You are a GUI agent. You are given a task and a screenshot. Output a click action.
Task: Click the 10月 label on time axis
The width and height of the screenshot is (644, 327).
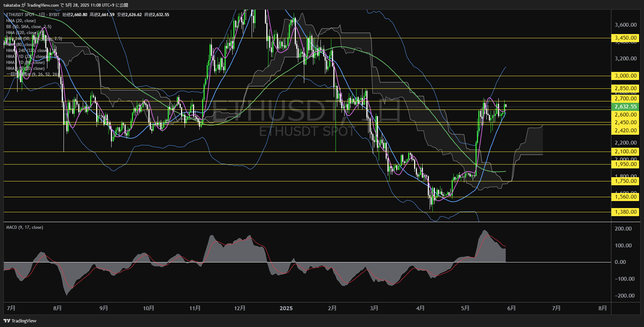tap(149, 308)
